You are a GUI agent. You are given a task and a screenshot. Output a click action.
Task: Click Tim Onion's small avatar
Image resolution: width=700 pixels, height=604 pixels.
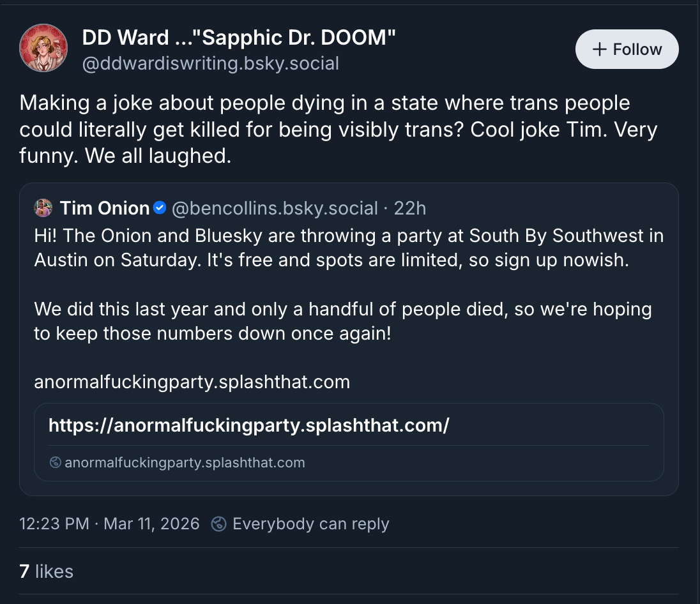(43, 208)
